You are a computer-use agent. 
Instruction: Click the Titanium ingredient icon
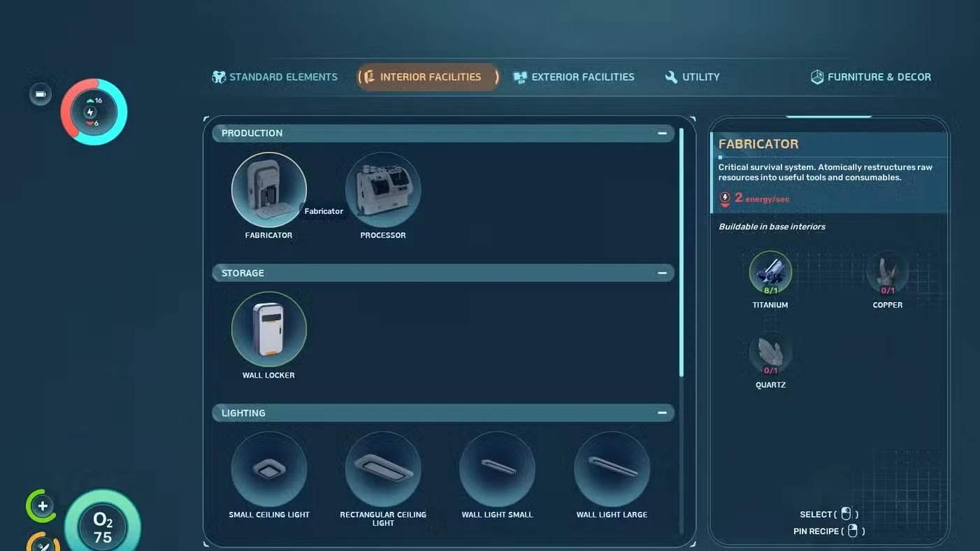point(770,273)
